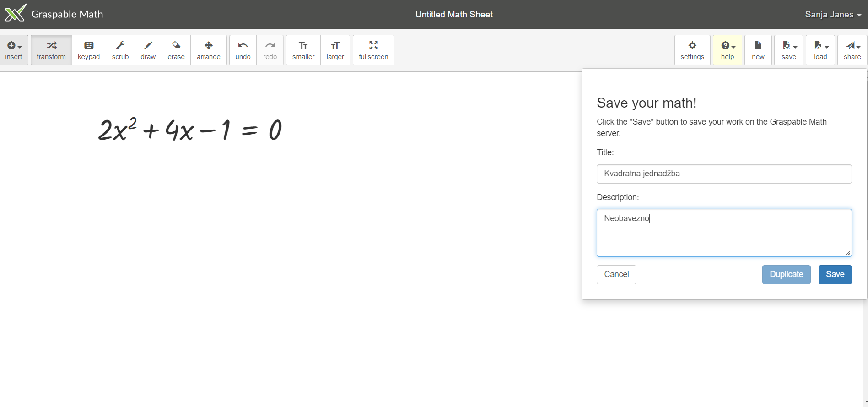Viewport: 868px width, 407px height.
Task: Undo the last action
Action: pos(243,50)
